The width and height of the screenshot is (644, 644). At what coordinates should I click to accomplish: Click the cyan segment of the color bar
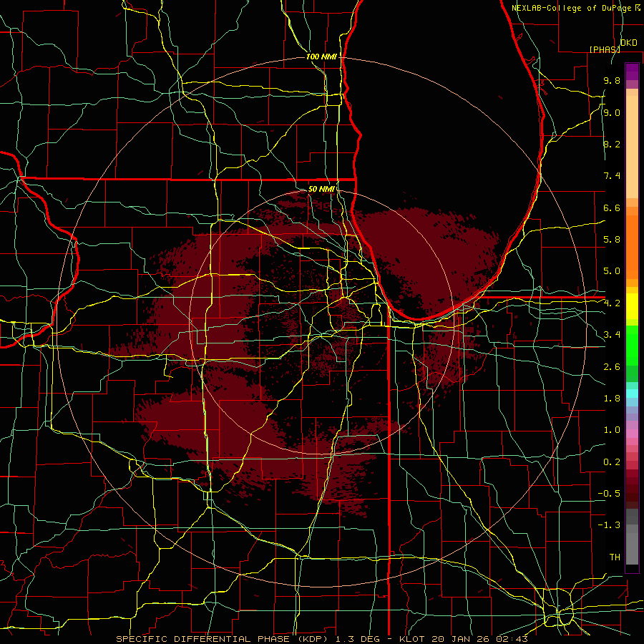point(632,394)
